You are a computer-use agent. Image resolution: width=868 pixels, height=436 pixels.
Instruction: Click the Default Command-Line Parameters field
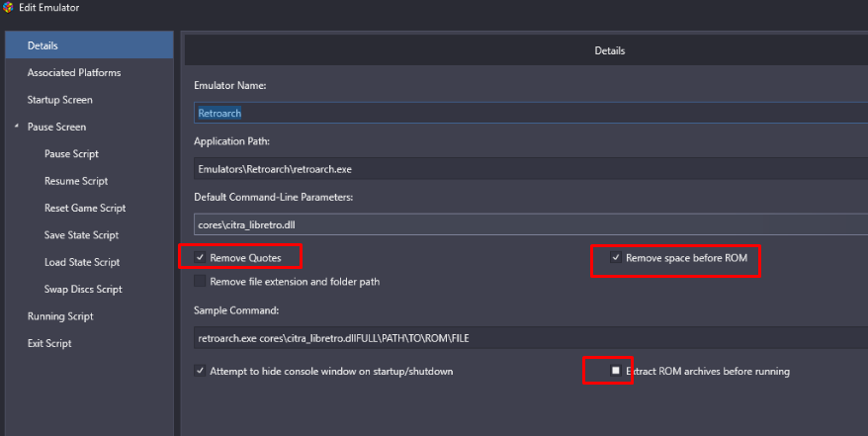(531, 224)
